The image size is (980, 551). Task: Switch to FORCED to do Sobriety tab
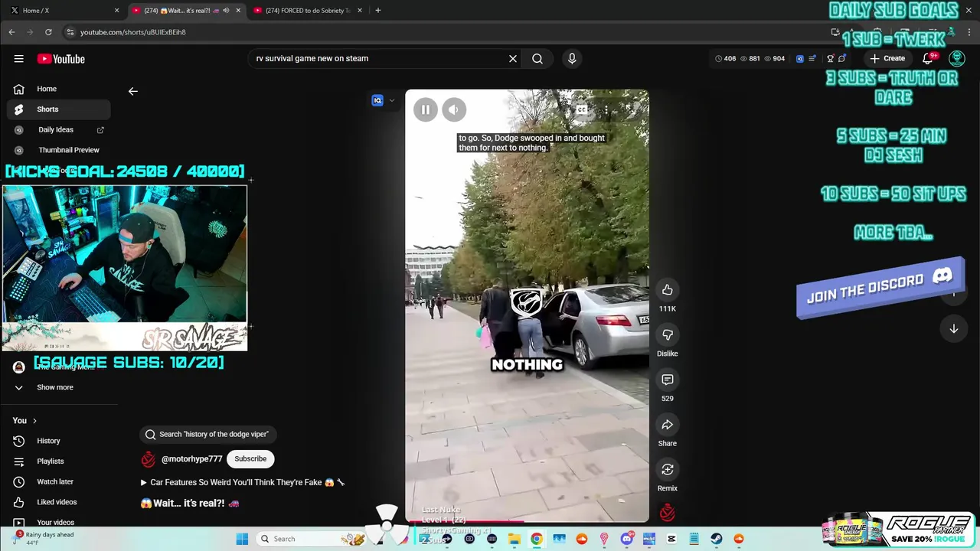pyautogui.click(x=306, y=10)
